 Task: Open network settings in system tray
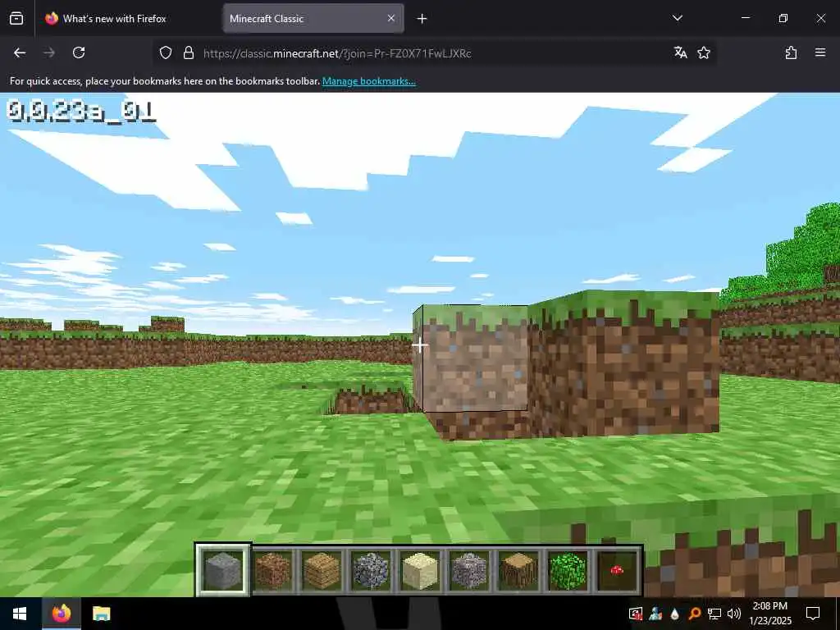click(714, 614)
